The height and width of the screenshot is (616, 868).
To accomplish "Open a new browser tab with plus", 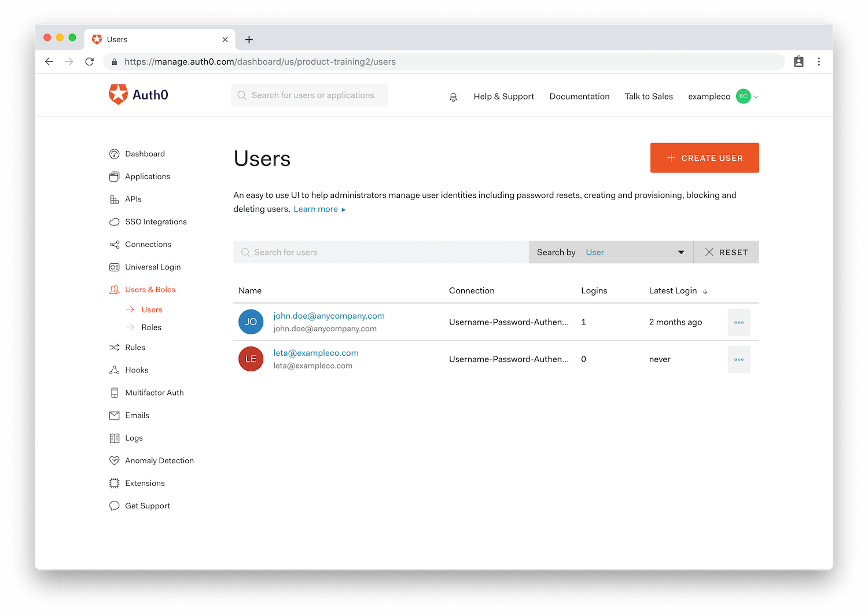I will 249,39.
